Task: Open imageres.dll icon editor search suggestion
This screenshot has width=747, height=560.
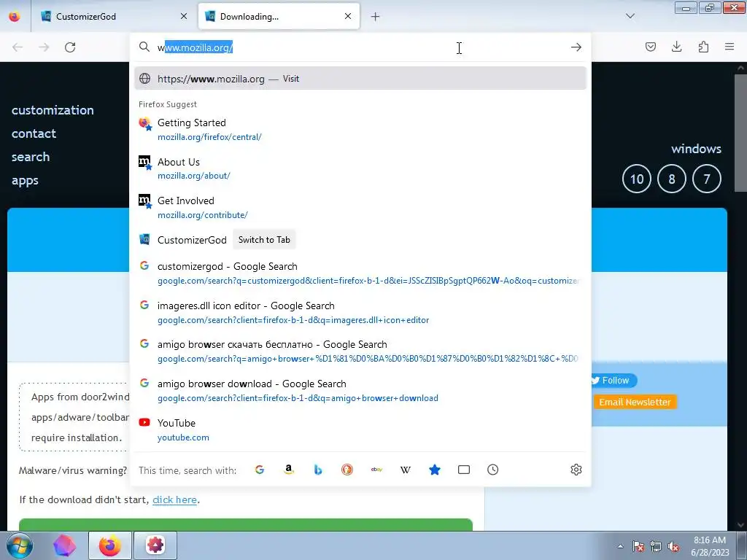Action: click(360, 312)
